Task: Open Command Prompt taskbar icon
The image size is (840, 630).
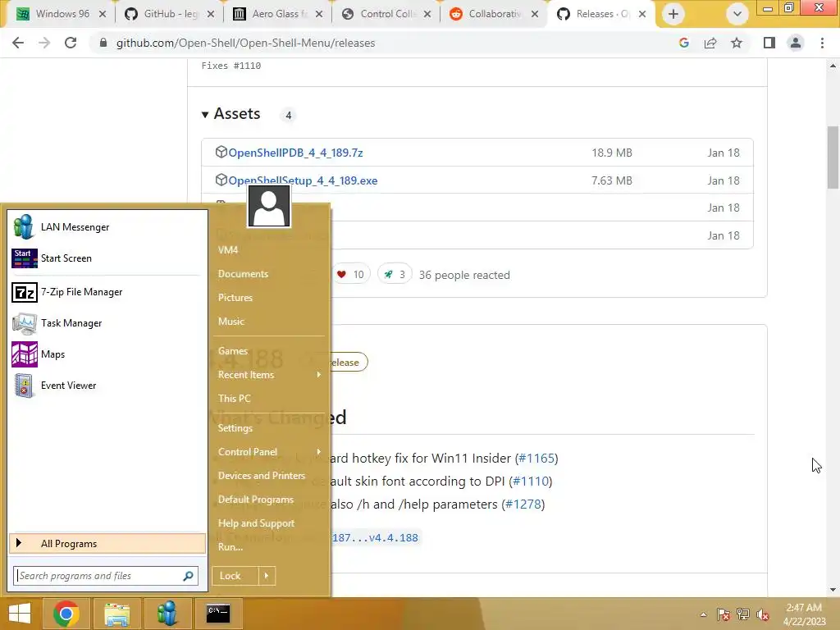Action: click(x=218, y=614)
